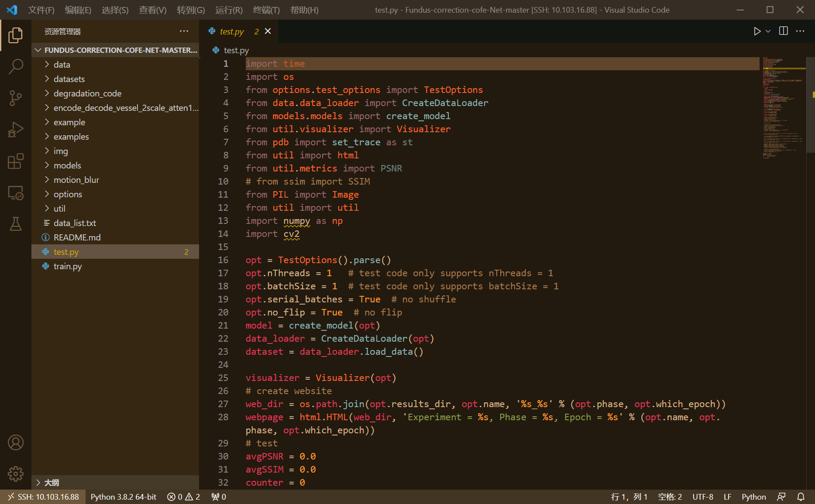Open the Extensions view
Viewport: 815px width, 504px height.
[x=16, y=161]
